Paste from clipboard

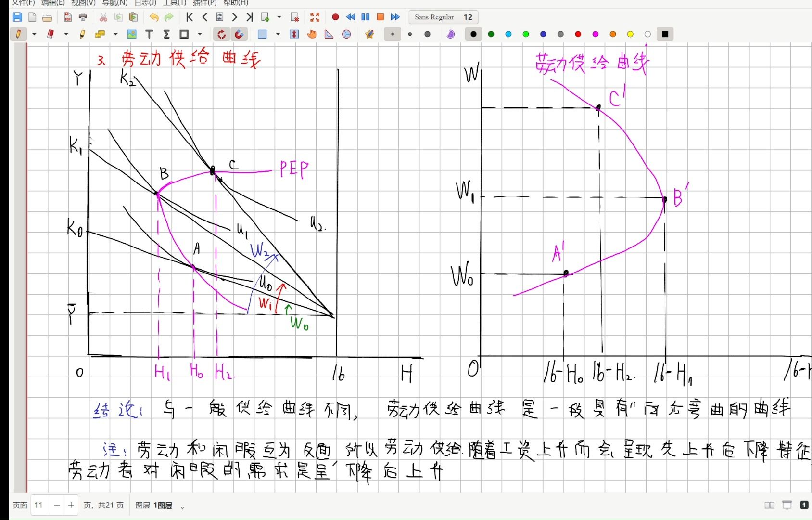coord(133,17)
